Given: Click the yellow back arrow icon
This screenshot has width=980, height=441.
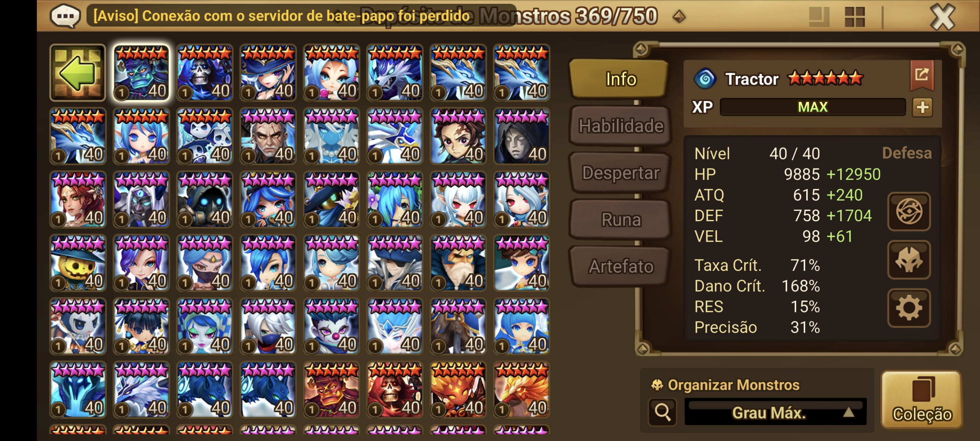Looking at the screenshot, I should [78, 73].
